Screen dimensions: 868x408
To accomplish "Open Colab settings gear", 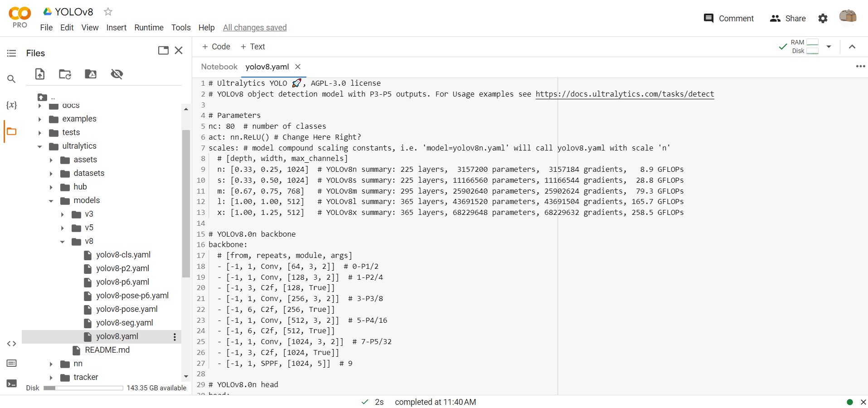I will click(823, 18).
